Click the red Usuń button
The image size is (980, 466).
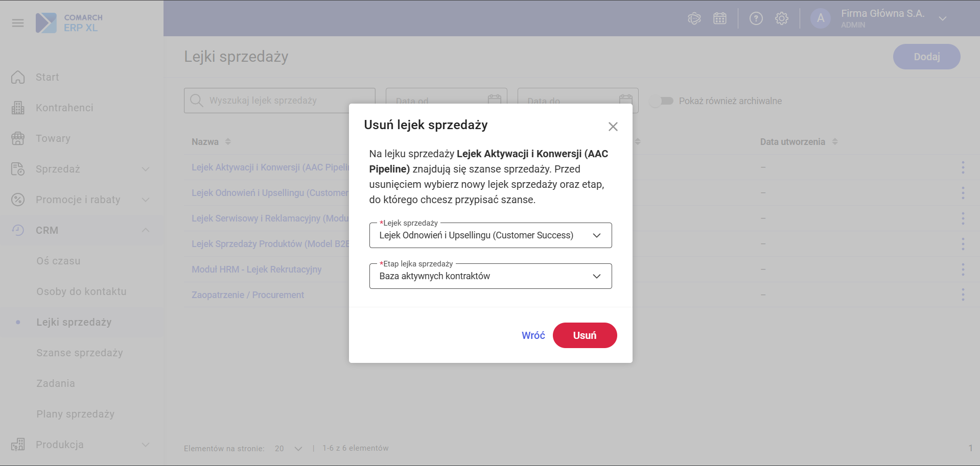pyautogui.click(x=585, y=335)
